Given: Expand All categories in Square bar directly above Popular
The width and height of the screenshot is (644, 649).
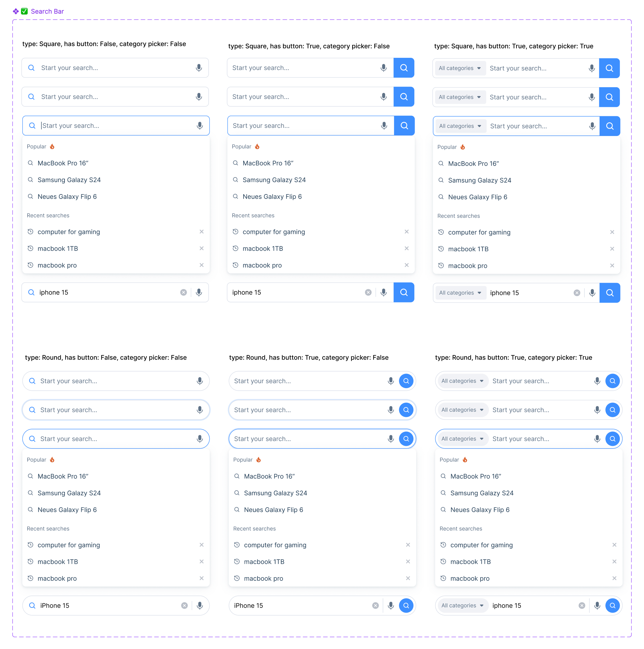Looking at the screenshot, I should tap(460, 126).
